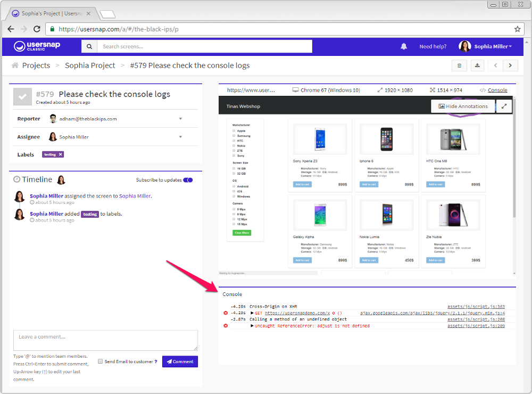532x394 pixels.
Task: Open the Assignee dropdown
Action: (180, 137)
